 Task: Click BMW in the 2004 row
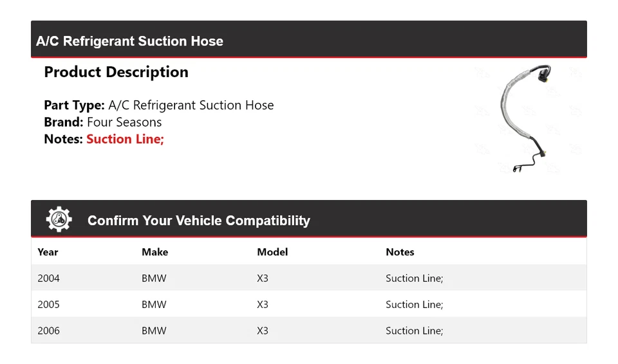point(154,278)
